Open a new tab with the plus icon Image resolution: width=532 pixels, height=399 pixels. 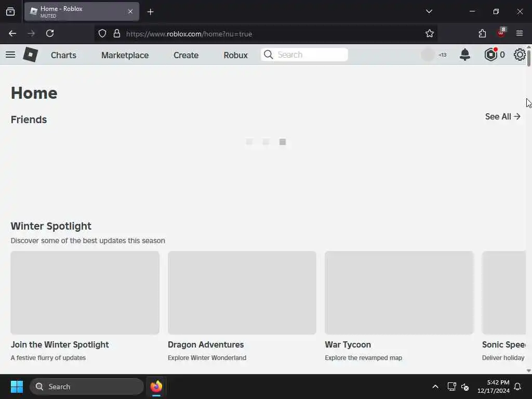150,12
